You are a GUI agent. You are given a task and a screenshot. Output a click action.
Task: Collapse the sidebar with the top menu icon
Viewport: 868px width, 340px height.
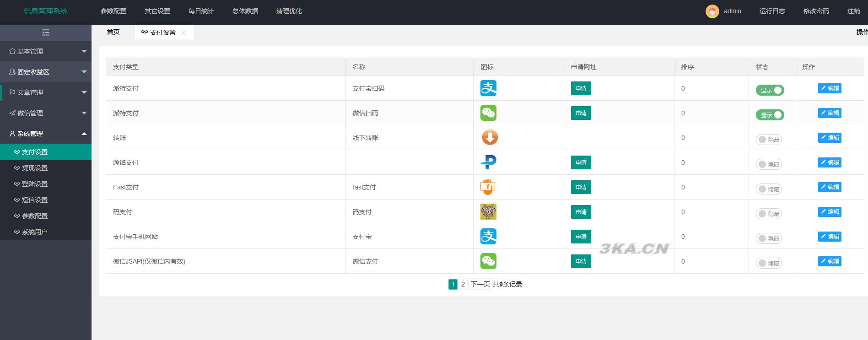46,32
